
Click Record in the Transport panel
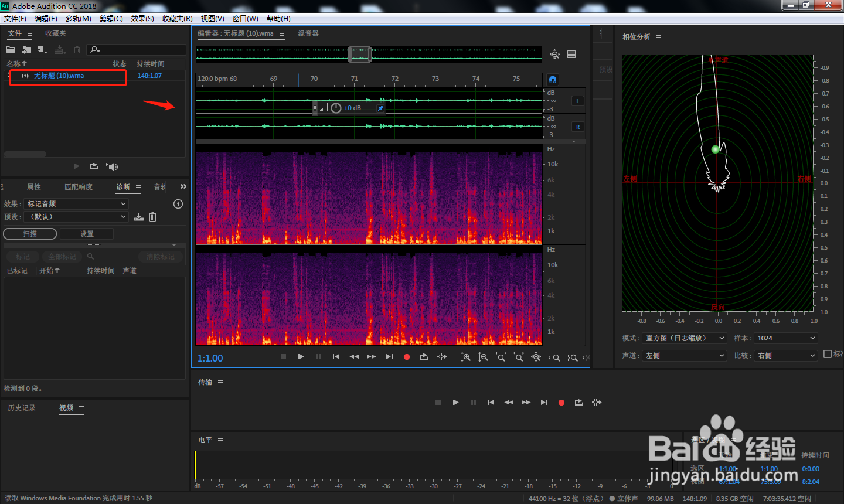click(x=561, y=403)
